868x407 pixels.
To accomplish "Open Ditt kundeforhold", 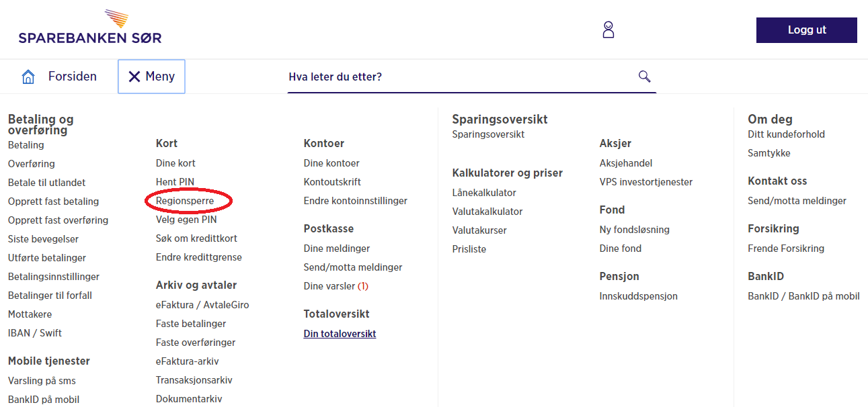I will click(786, 134).
